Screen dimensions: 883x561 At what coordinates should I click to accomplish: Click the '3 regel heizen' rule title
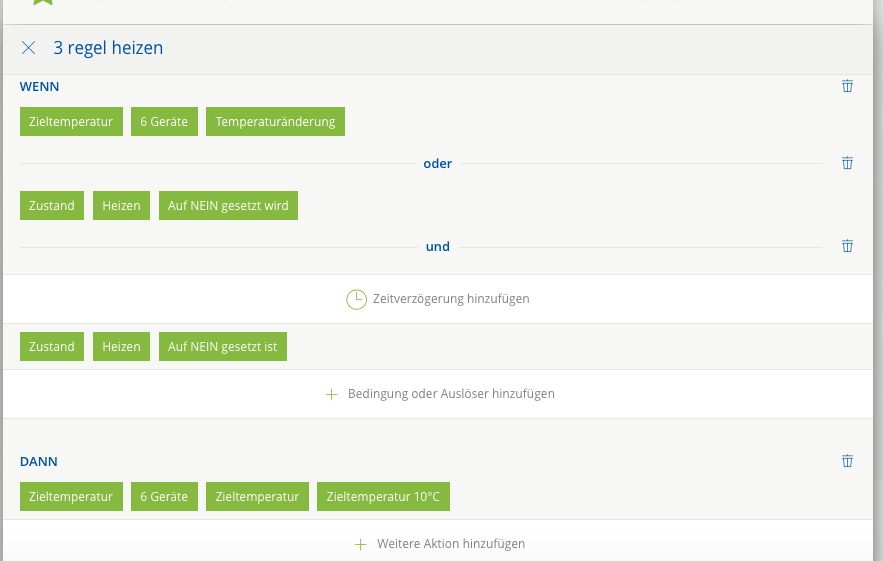pos(108,48)
